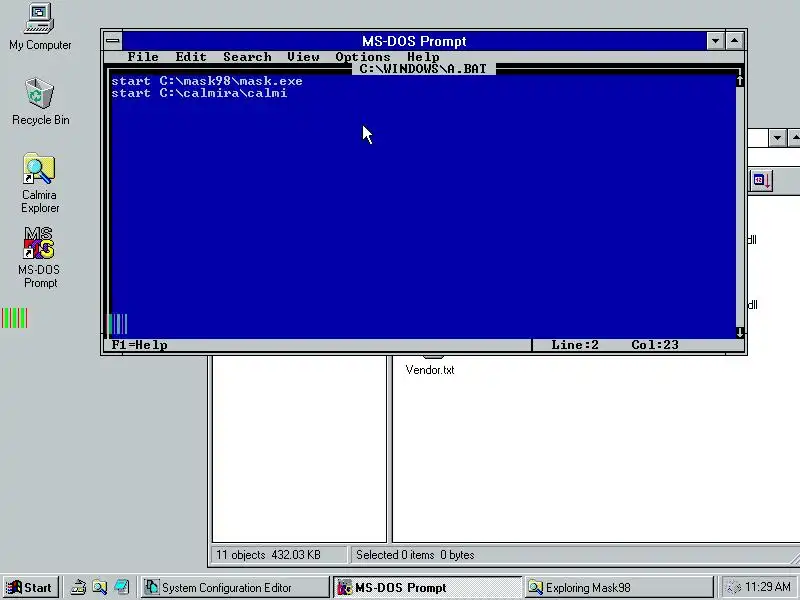Click '11 objects 432.03 KB' status panel
The image size is (800, 600).
(279, 555)
